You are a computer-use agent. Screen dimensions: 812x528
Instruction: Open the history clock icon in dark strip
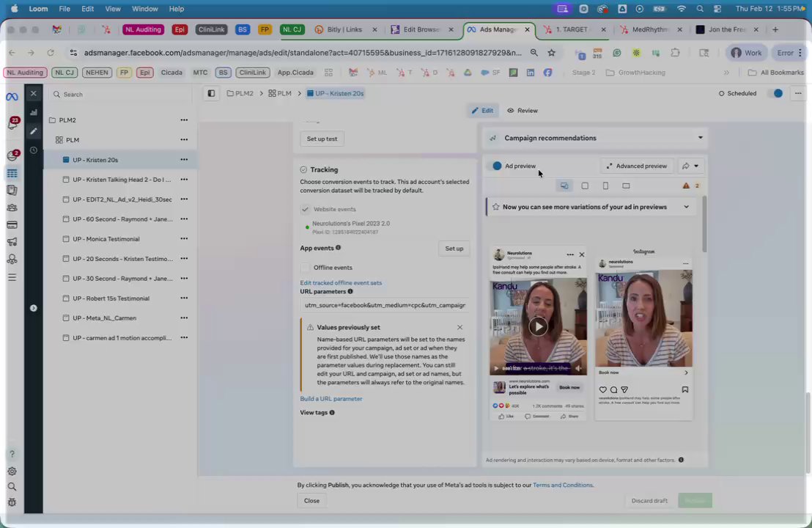coord(34,150)
